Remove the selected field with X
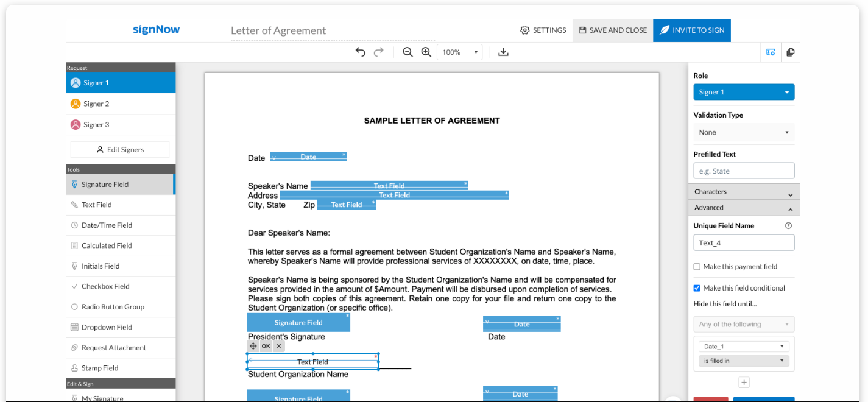868x402 pixels. point(278,346)
